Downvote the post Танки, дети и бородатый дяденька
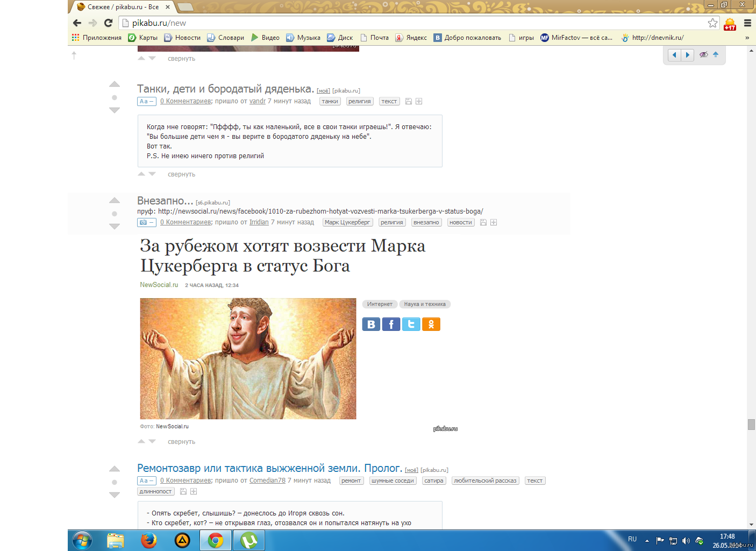 pyautogui.click(x=115, y=110)
